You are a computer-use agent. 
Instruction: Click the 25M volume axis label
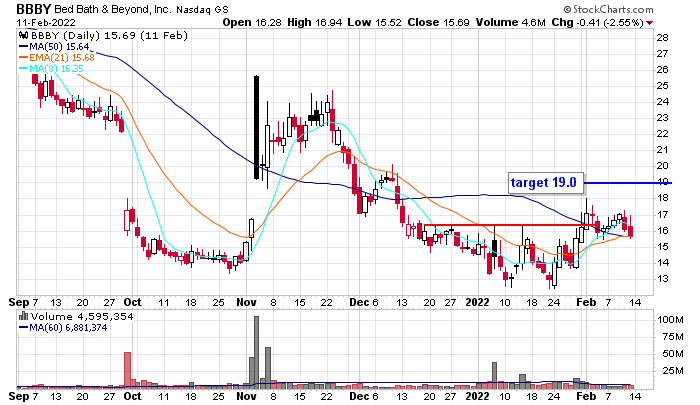pyautogui.click(x=673, y=371)
